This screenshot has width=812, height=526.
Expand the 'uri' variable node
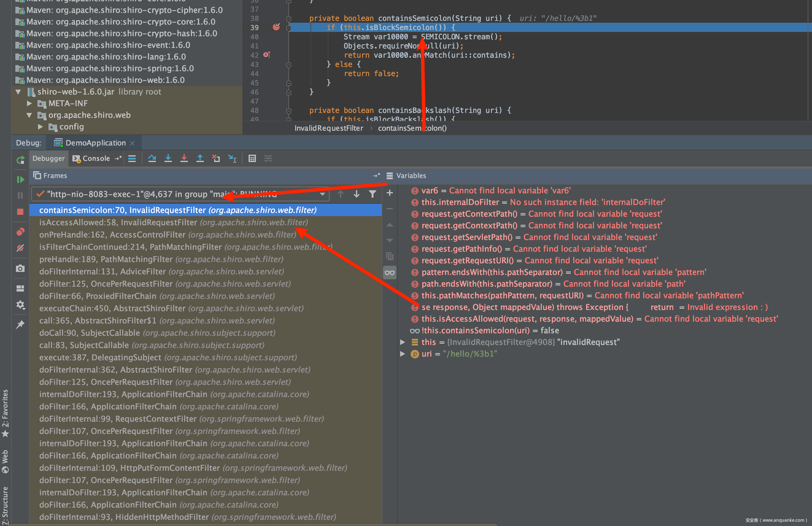click(x=403, y=354)
